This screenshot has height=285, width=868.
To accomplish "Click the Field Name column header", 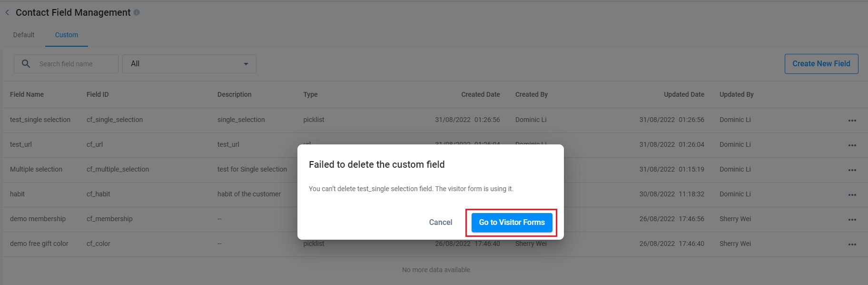I will coord(27,94).
